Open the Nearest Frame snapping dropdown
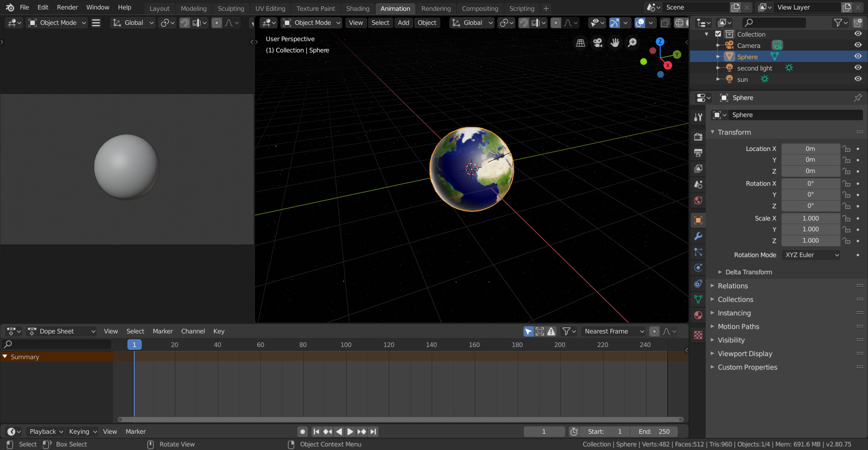This screenshot has height=450, width=868. 613,331
